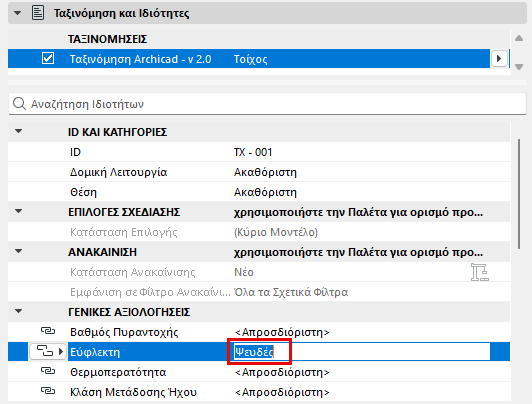Collapse the ΓΕΝΙΚΕΣ ΑΞΙΟΛΟΓΗΣΕΙΣ group
Screen dimensions: 532x404
click(19, 311)
